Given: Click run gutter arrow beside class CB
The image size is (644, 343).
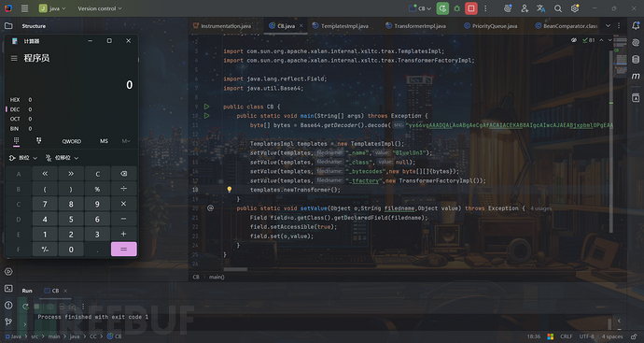Looking at the screenshot, I should click(x=206, y=107).
